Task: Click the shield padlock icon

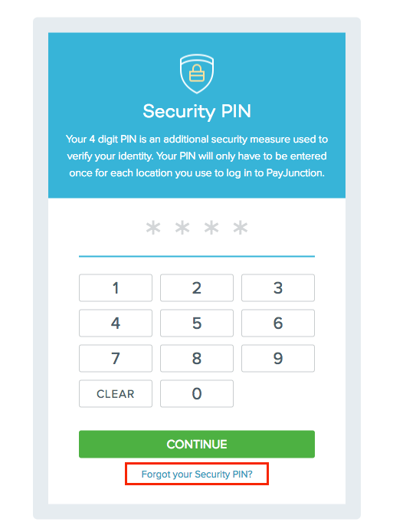Action: click(x=197, y=74)
